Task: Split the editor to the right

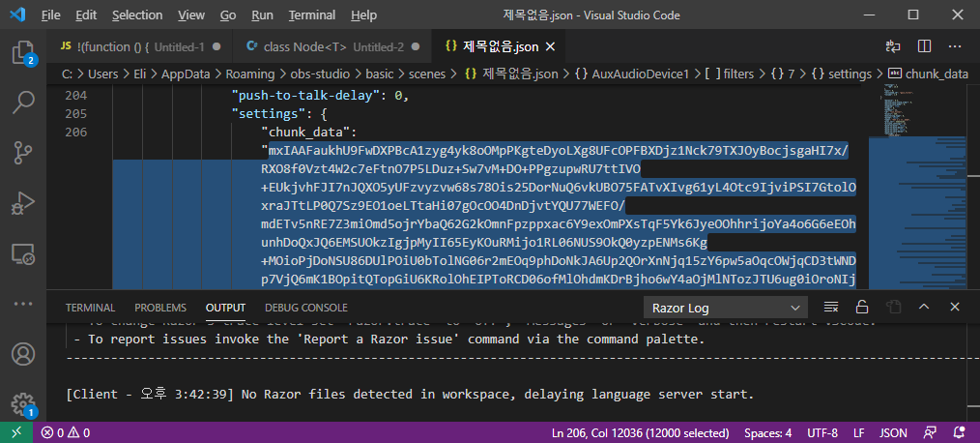Action: (924, 46)
